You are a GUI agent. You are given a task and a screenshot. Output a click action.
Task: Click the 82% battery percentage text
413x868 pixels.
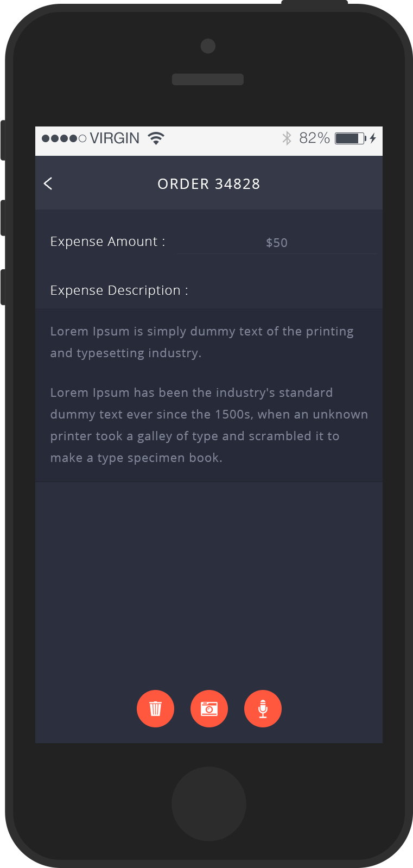[314, 138]
